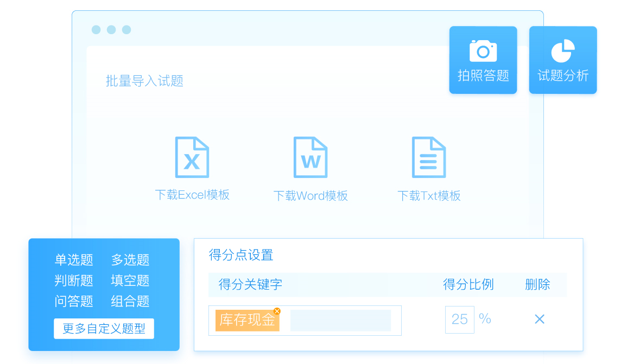This screenshot has width=627, height=364.
Task: Pick 组合题 question type
Action: [x=130, y=301]
